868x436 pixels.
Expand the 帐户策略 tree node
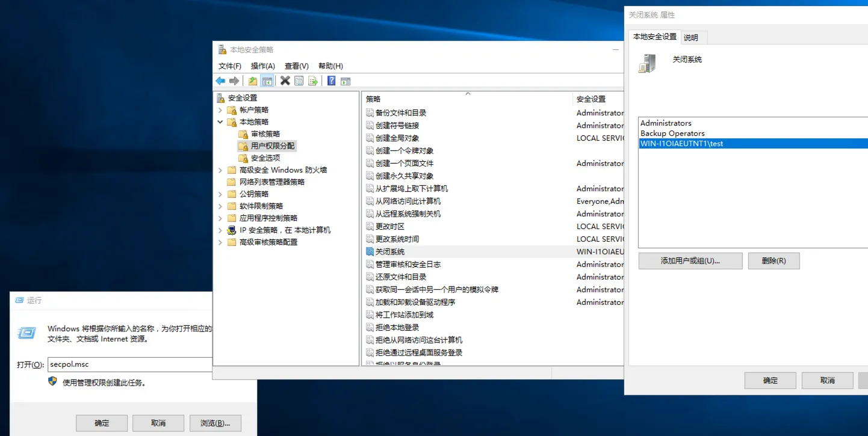tap(220, 110)
